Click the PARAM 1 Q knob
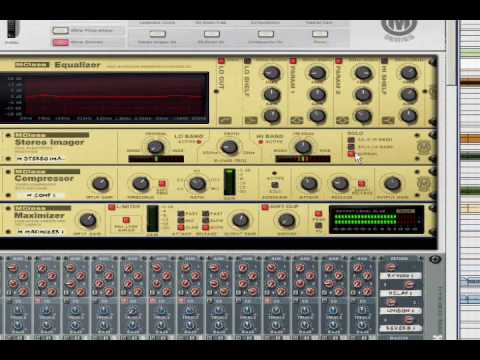This screenshot has height=360, width=480. [317, 116]
